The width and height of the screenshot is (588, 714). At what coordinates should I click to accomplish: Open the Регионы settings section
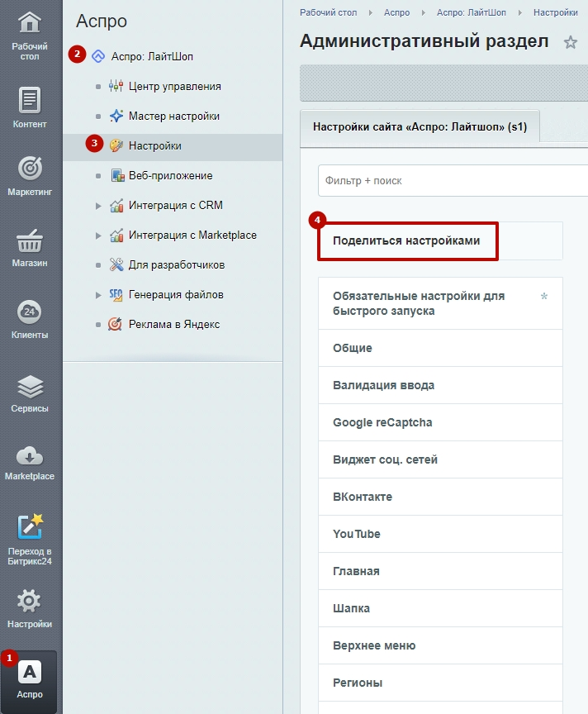pyautogui.click(x=440, y=683)
